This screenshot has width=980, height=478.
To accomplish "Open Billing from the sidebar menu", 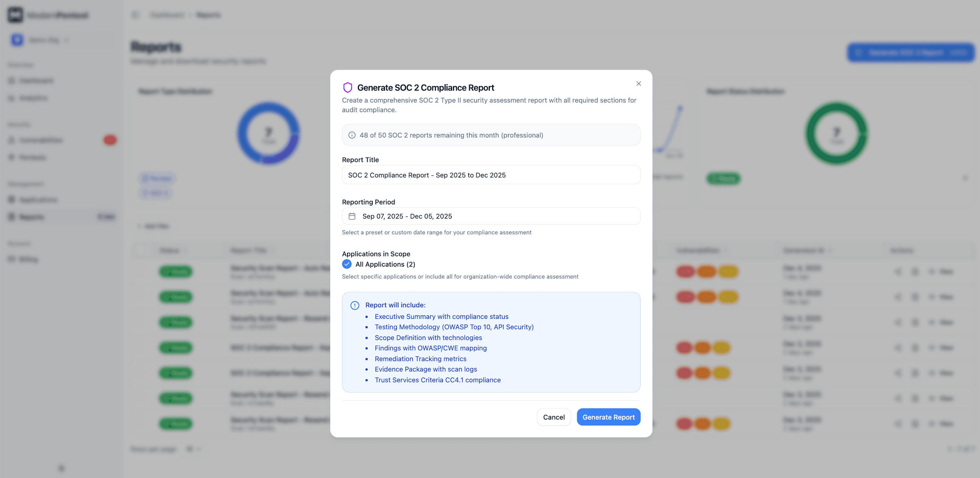I will (28, 259).
